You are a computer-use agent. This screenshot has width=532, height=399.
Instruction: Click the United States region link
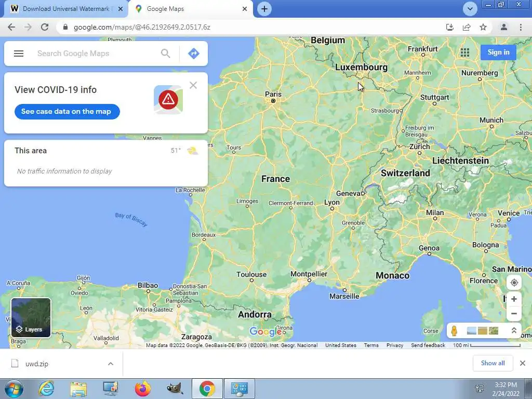(x=341, y=345)
